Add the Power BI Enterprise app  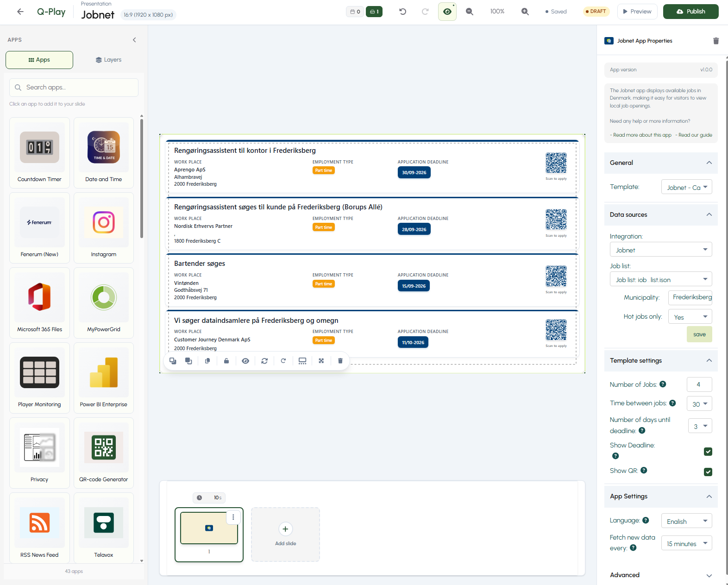pyautogui.click(x=104, y=378)
